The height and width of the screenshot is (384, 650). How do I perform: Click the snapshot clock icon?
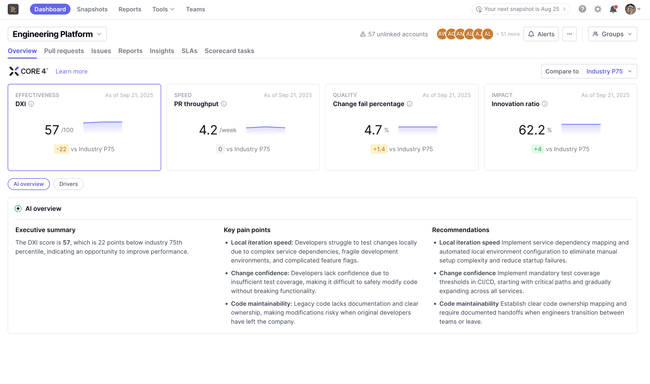click(x=479, y=9)
